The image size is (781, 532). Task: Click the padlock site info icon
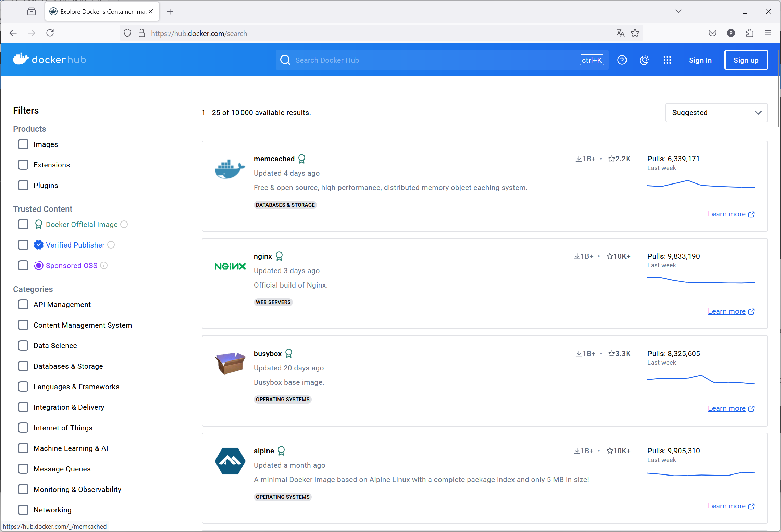[x=142, y=33]
